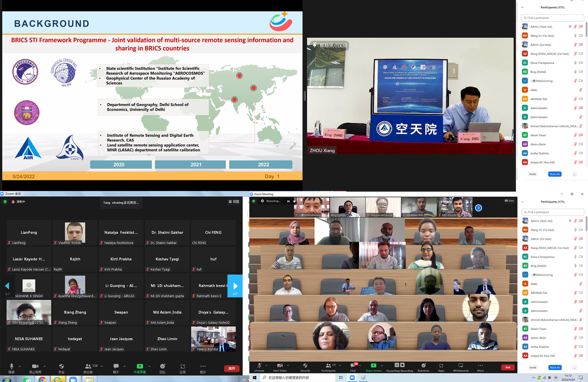588x382 pixels.
Task: Open Whiteboards from the meeting toolbar
Action: pos(461,366)
